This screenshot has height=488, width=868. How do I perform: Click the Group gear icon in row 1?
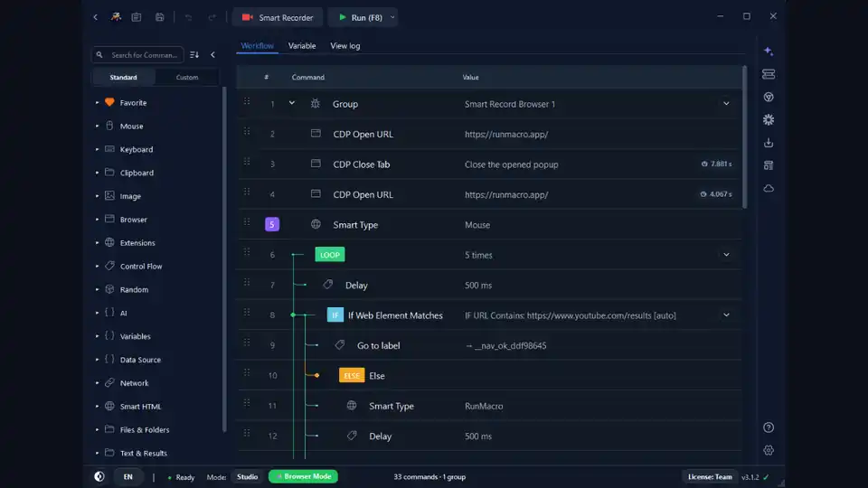315,103
